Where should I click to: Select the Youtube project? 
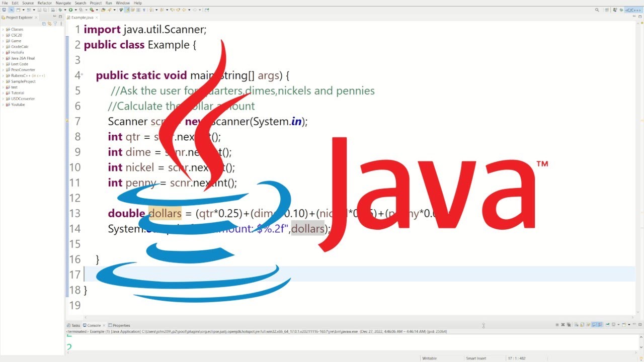18,105
